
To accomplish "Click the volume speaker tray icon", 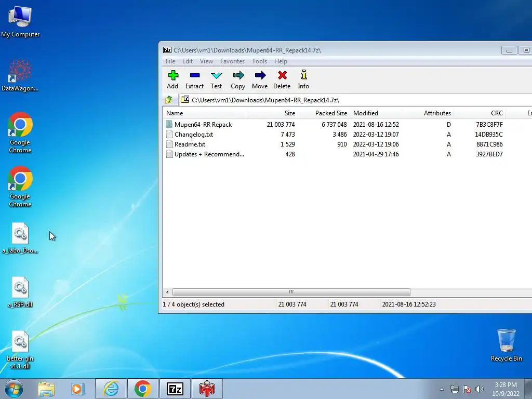I will (480, 389).
